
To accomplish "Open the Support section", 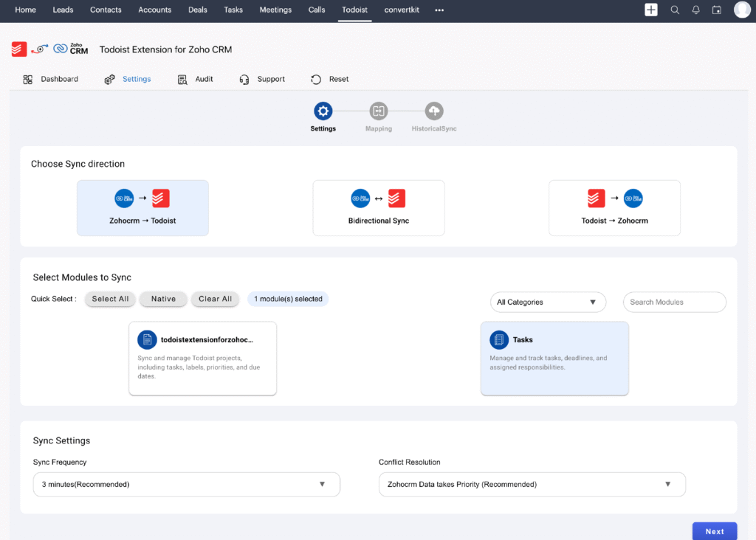I will point(262,79).
